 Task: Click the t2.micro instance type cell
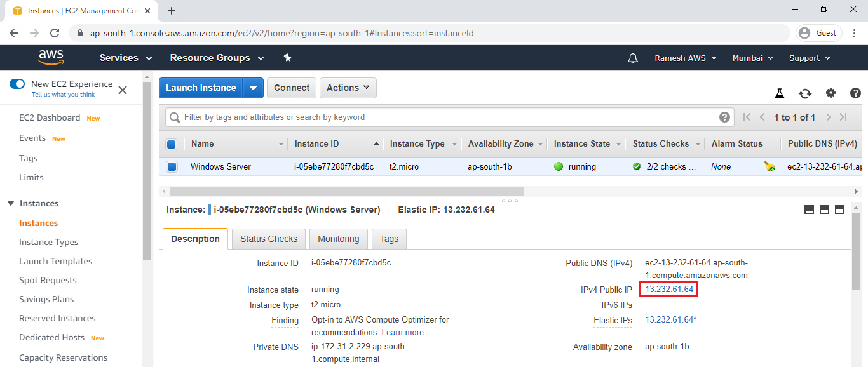[x=404, y=167]
